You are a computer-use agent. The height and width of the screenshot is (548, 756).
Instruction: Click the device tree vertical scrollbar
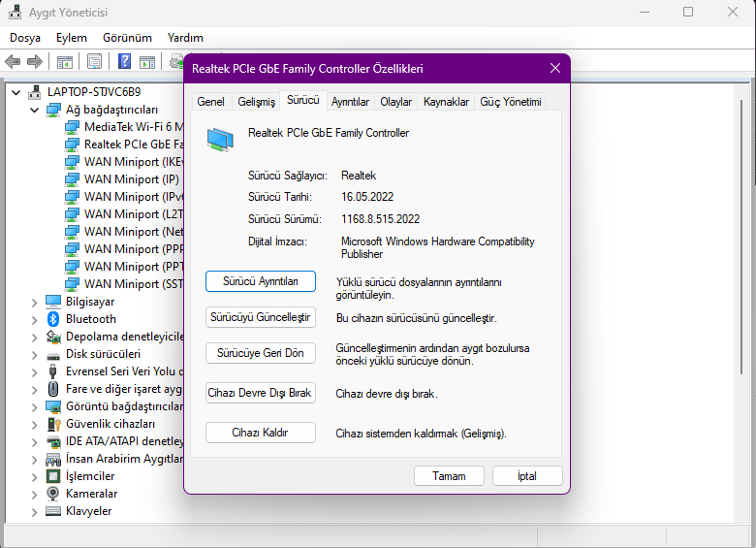741,237
